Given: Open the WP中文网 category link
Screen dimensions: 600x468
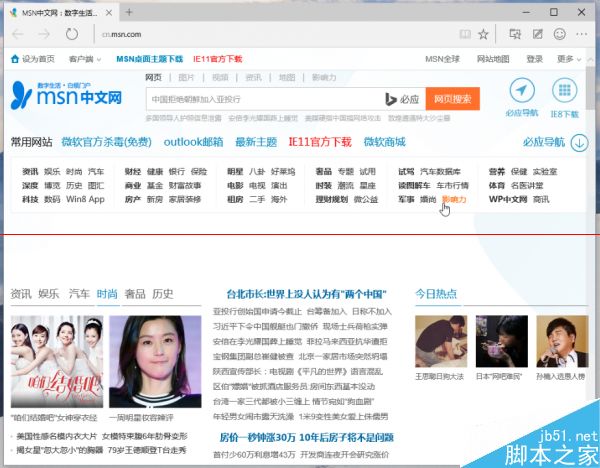Looking at the screenshot, I should 508,199.
